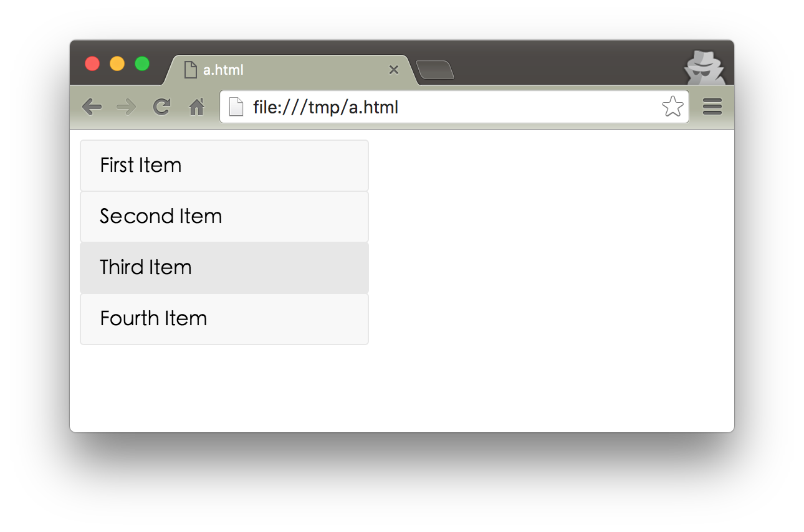Click the page icon in address bar
804x532 pixels.
(236, 107)
